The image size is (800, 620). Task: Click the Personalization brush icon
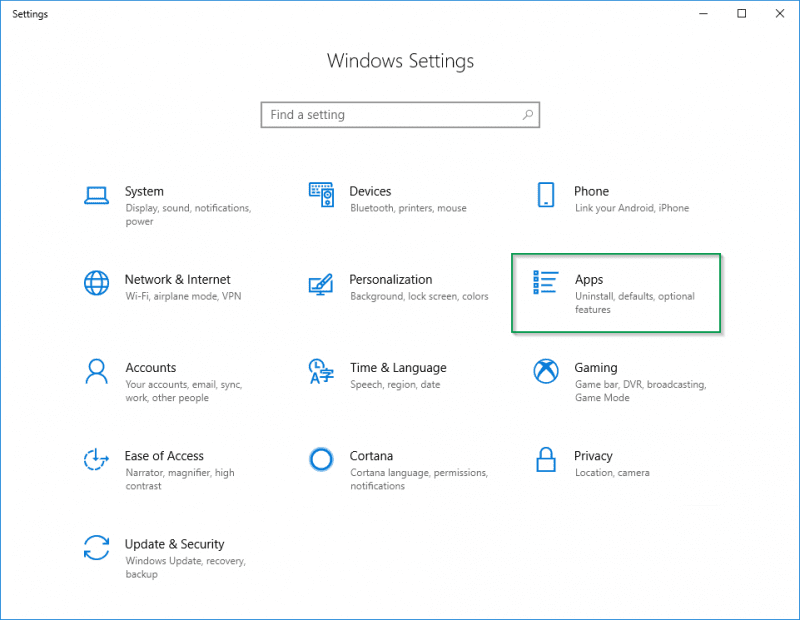321,284
